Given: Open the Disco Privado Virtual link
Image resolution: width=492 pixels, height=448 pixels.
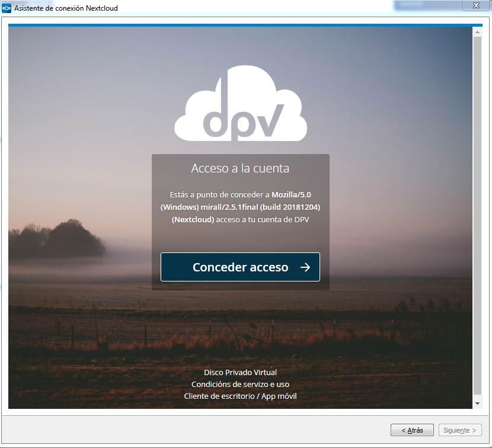Looking at the screenshot, I should point(240,372).
